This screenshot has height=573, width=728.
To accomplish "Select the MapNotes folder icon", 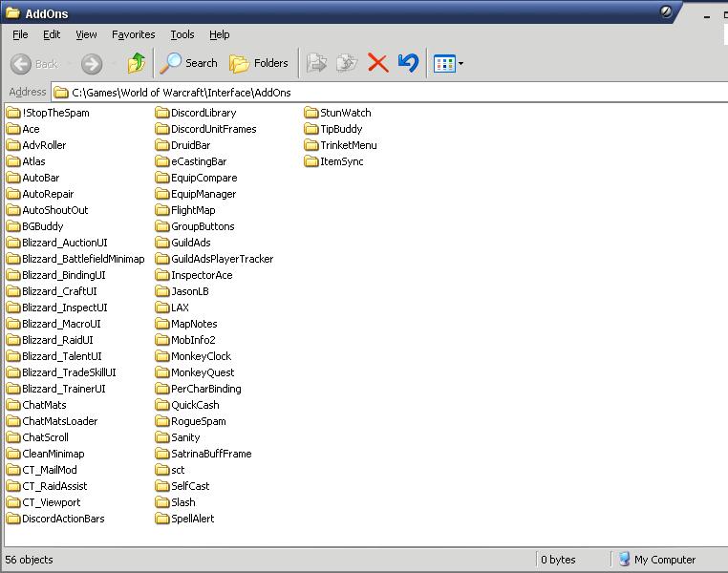I will point(162,324).
